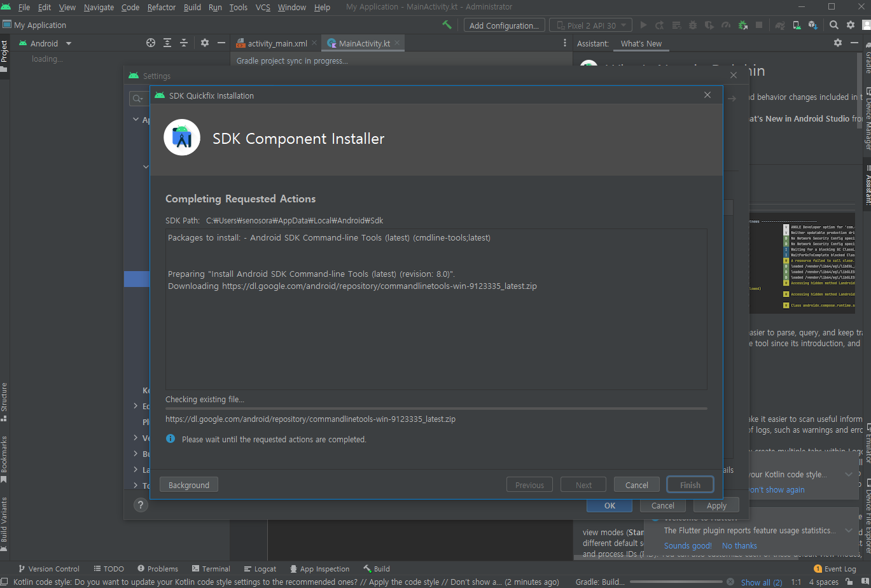Viewport: 871px width, 588px height.
Task: Click the Sync Project with Gradle icon
Action: coord(780,25)
